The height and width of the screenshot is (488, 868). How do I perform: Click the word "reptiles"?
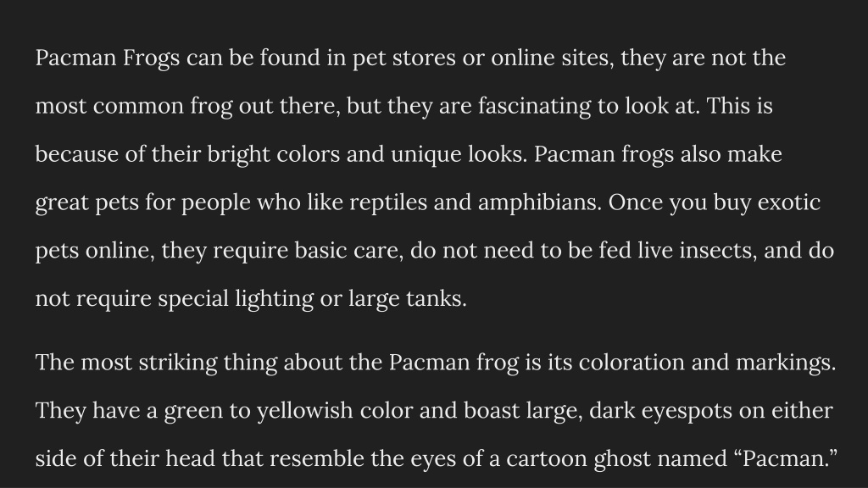pos(388,203)
